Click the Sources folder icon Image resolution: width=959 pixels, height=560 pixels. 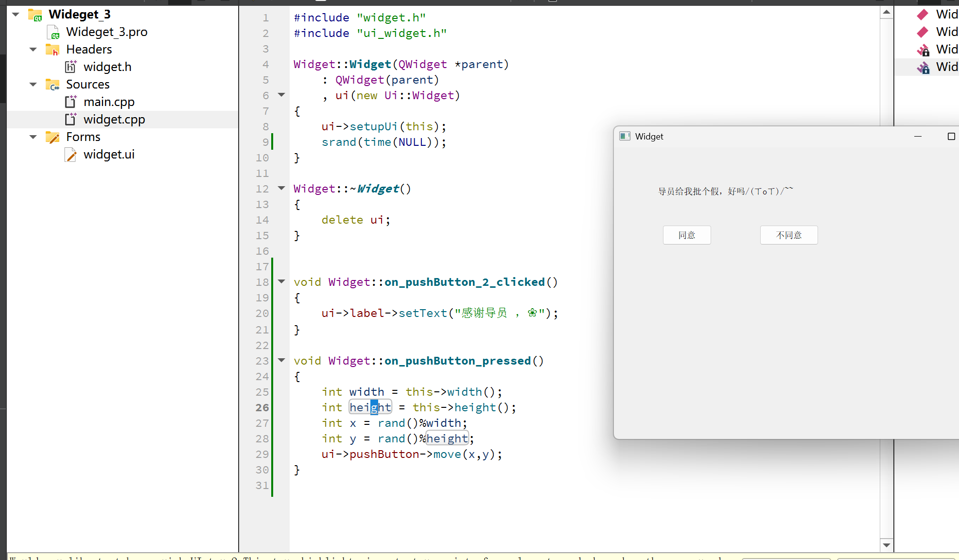coord(52,85)
